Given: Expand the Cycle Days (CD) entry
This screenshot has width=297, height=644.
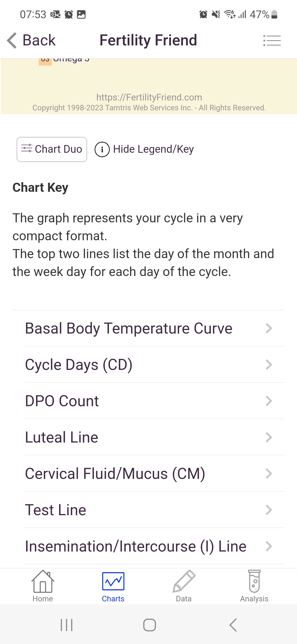Looking at the screenshot, I should 148,365.
